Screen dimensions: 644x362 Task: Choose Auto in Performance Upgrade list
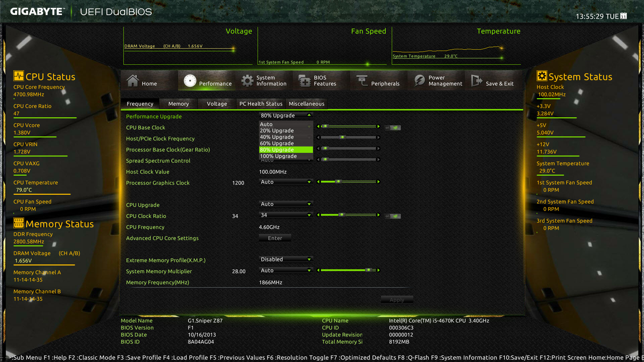coord(286,124)
